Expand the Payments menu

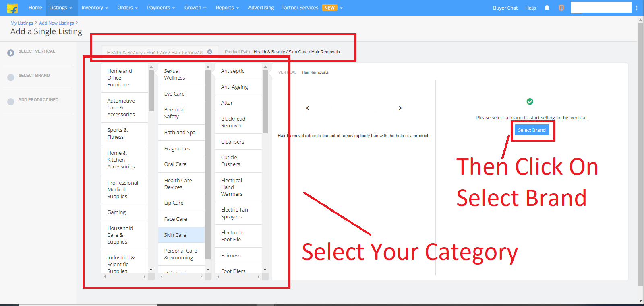tap(161, 8)
